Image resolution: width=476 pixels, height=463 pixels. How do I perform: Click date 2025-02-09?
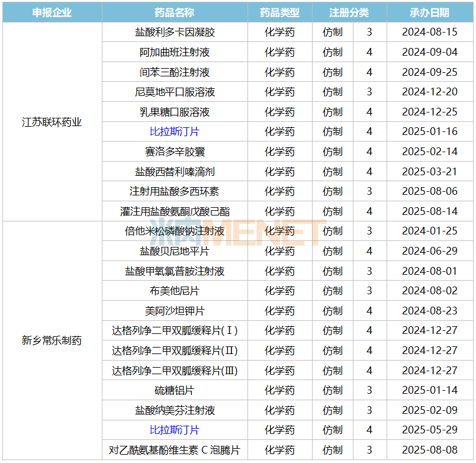(x=430, y=410)
